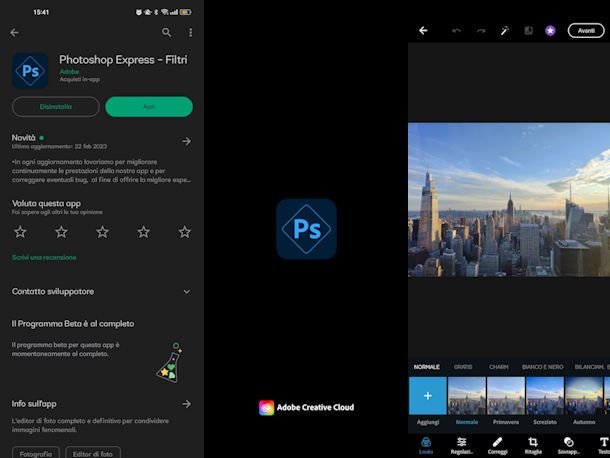Open the Looks tool
The image size is (610, 458).
coord(426,446)
